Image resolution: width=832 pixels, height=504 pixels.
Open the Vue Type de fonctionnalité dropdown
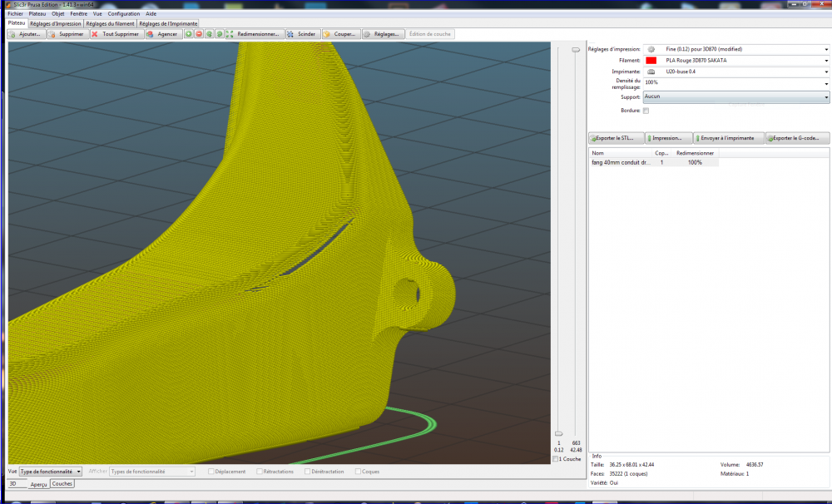coord(51,472)
